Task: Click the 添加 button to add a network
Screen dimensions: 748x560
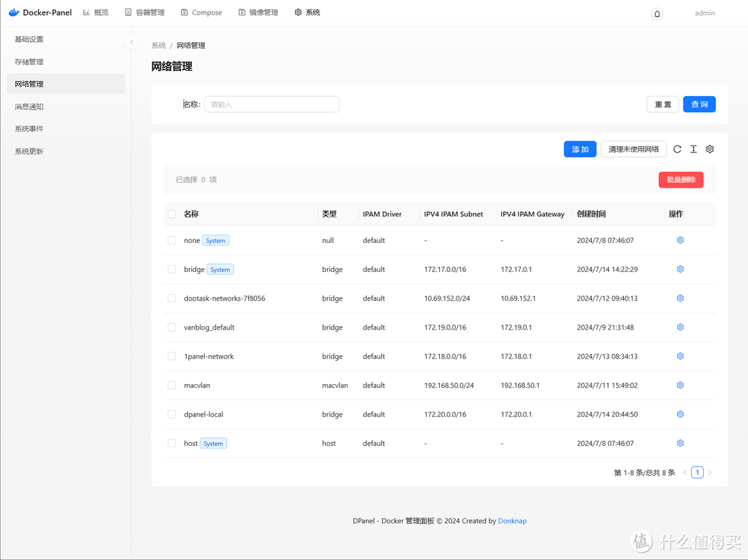Action: (x=580, y=149)
